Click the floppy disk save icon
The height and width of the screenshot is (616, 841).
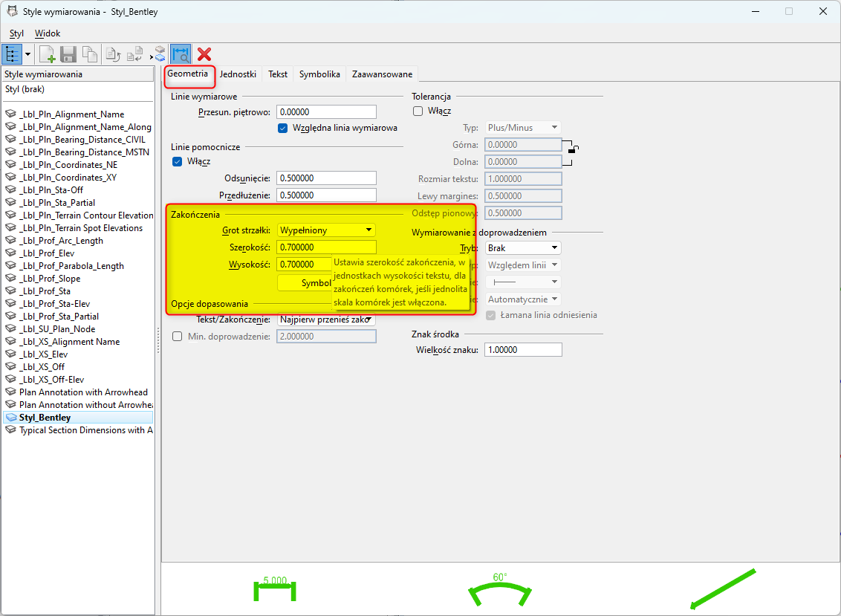coord(68,54)
